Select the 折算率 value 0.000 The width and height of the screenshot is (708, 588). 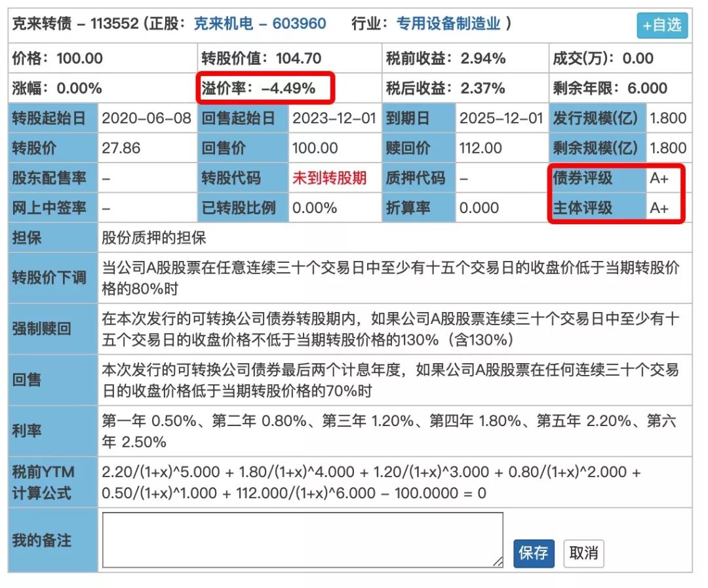pos(479,208)
